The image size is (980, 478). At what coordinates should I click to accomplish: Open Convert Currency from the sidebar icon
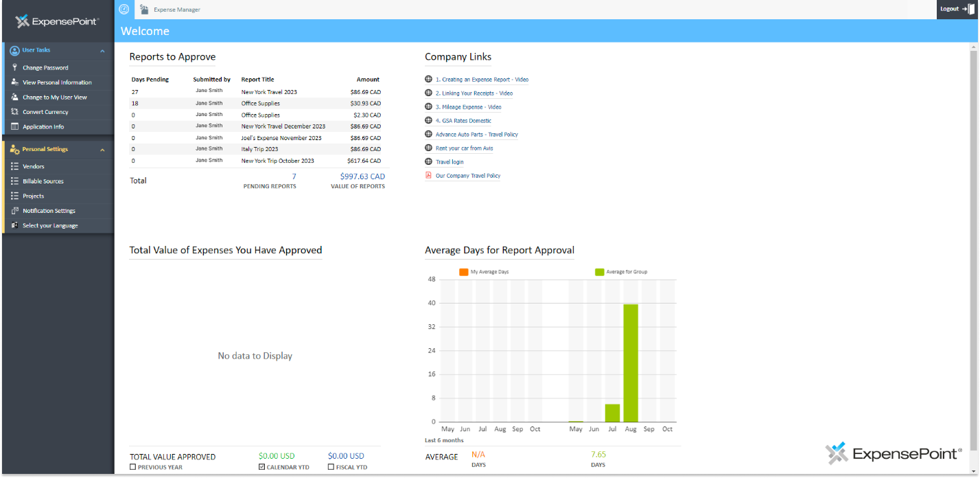15,111
